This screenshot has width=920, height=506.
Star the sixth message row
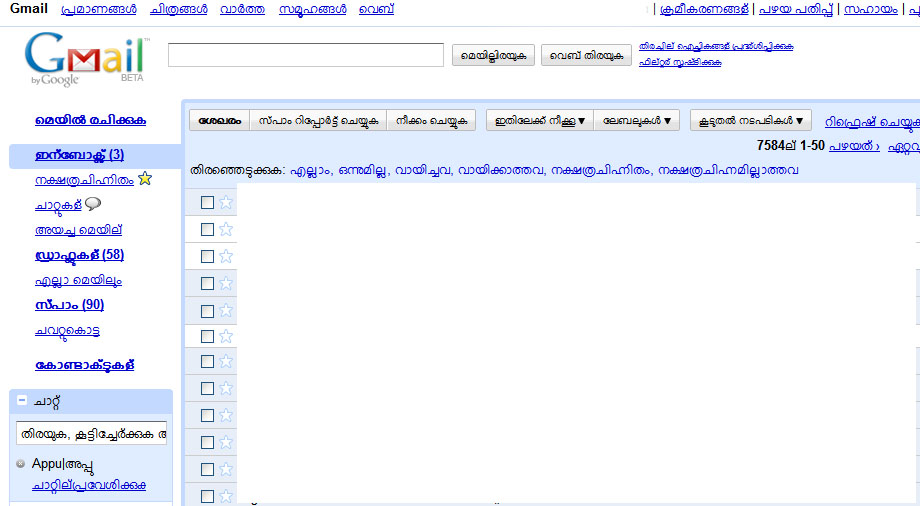click(x=226, y=336)
